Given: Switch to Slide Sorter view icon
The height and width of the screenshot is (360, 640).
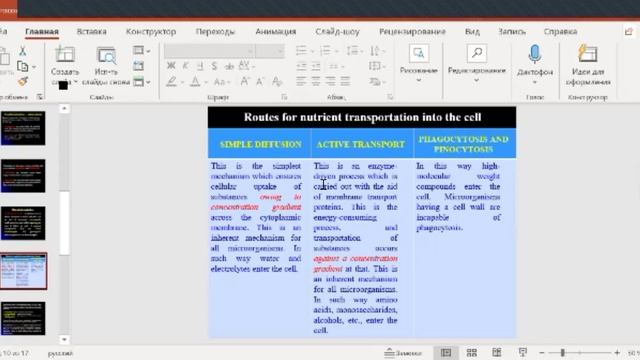Looking at the screenshot, I should coord(471,353).
